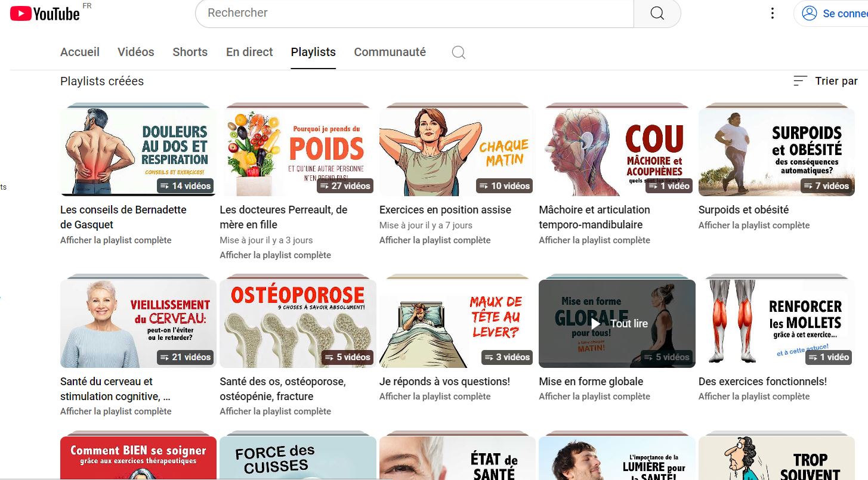
Task: Open the Vieillissement du cerveau thumbnail
Action: pos(138,324)
